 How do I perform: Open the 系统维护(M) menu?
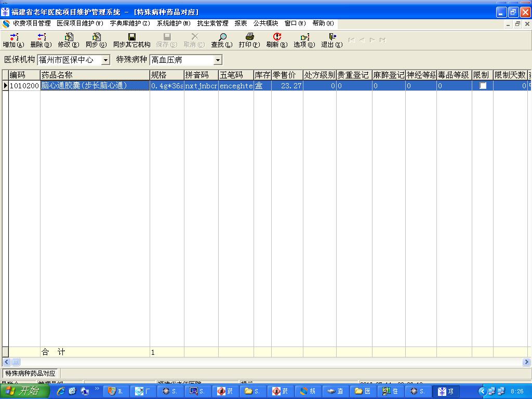click(174, 23)
